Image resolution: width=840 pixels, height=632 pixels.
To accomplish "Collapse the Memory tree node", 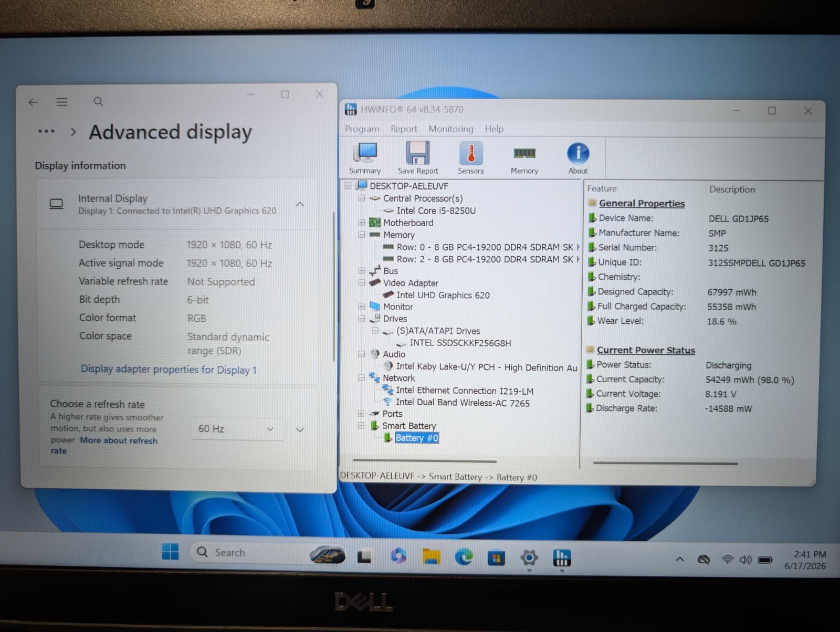I will 361,235.
